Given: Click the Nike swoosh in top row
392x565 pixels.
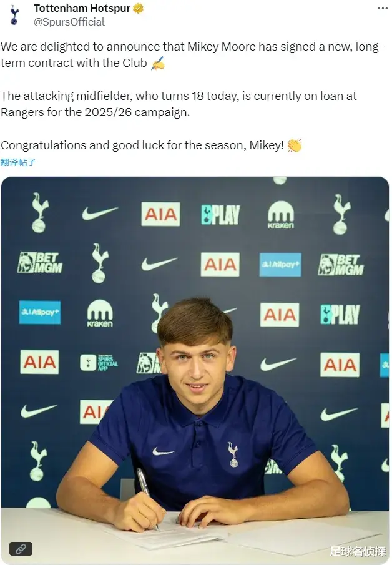Looking at the screenshot, I should tap(100, 213).
